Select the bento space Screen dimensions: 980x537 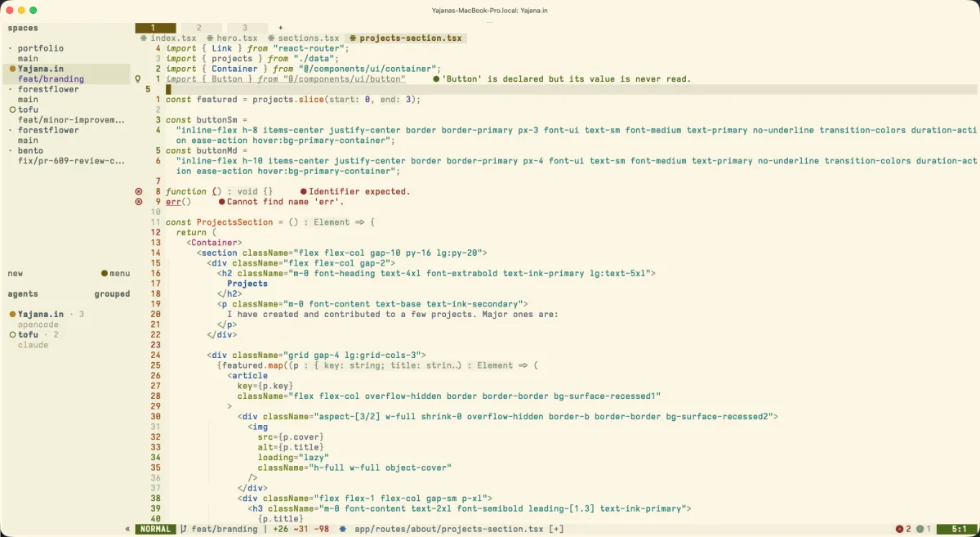point(30,150)
